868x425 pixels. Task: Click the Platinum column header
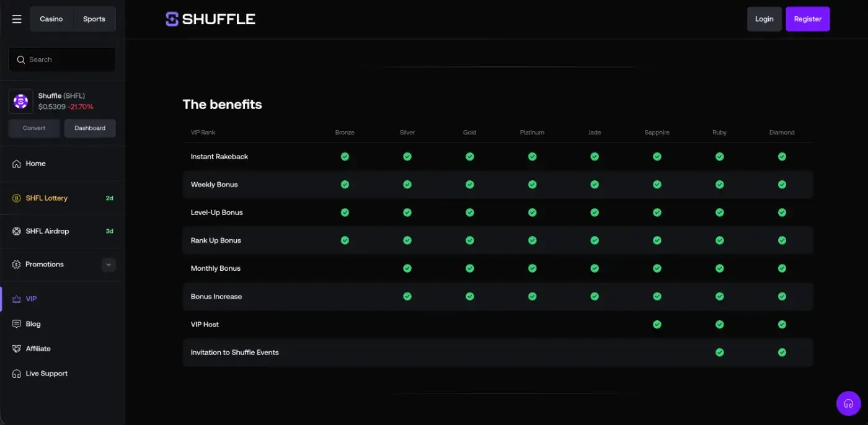click(532, 133)
